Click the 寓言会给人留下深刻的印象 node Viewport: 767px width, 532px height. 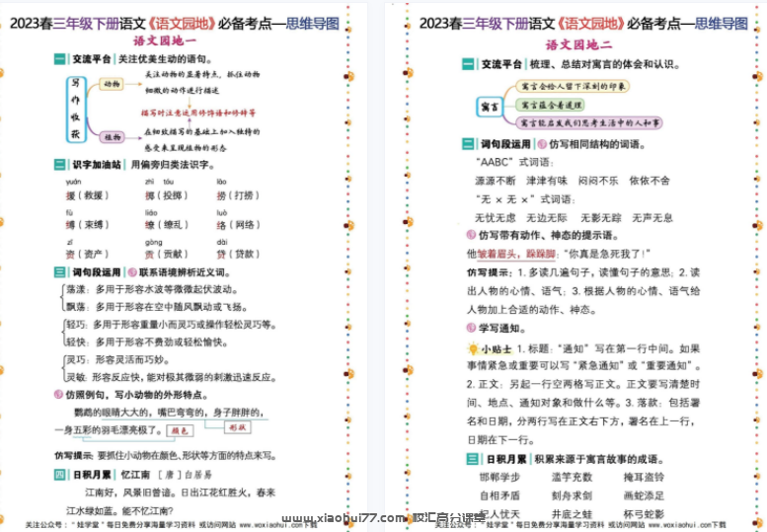pos(573,87)
